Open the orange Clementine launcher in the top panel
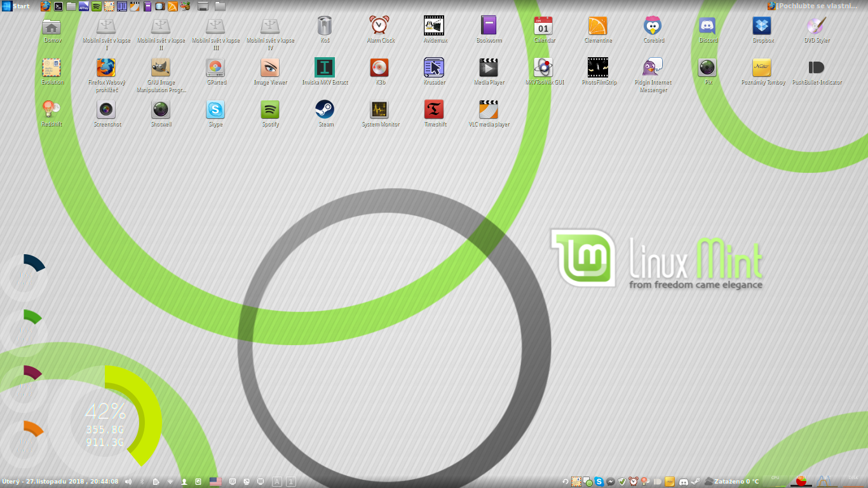Screen dimensions: 868x488 (x=172, y=6)
